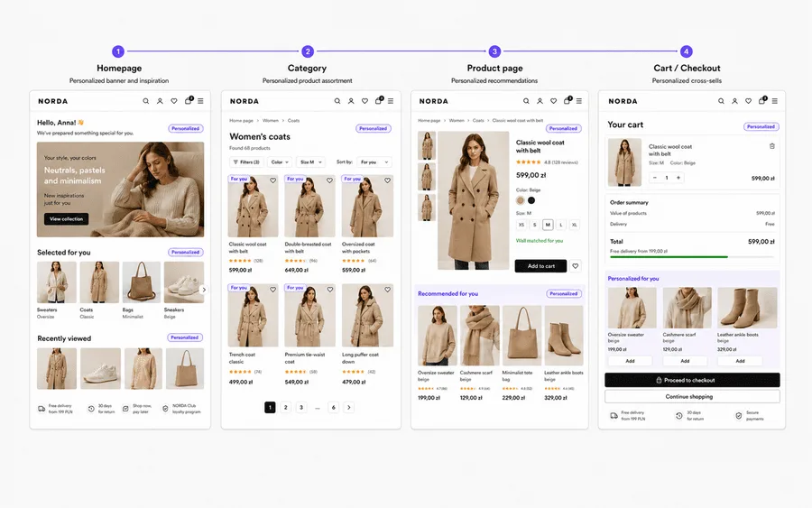Favorite Classic wool coat in category grid

click(272, 180)
